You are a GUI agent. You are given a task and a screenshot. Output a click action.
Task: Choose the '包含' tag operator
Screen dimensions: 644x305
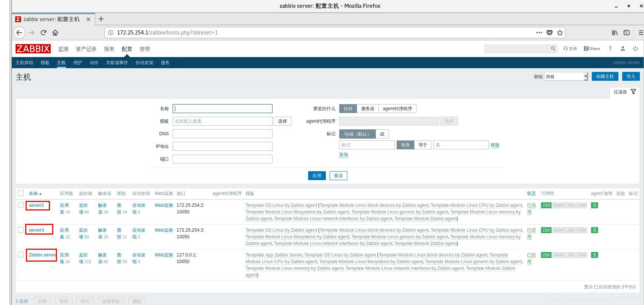(406, 145)
